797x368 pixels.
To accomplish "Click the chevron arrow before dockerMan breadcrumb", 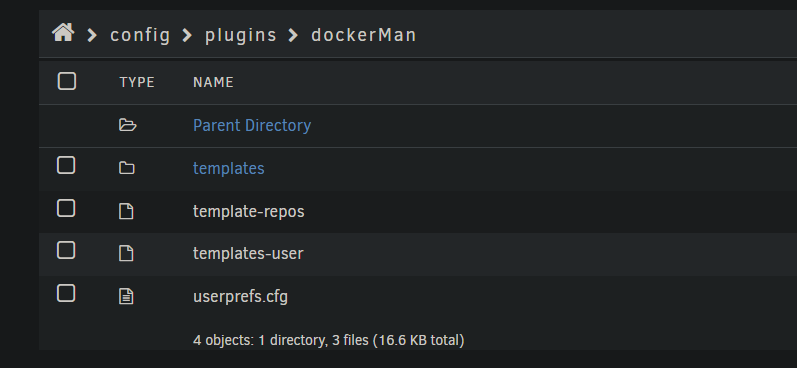I will (x=293, y=35).
